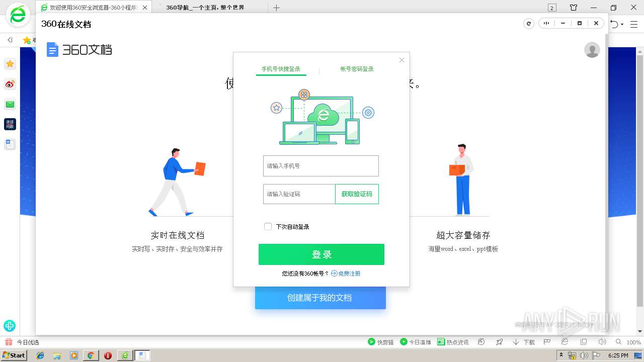
Task: Open the Weibo sidebar icon
Action: (10, 84)
